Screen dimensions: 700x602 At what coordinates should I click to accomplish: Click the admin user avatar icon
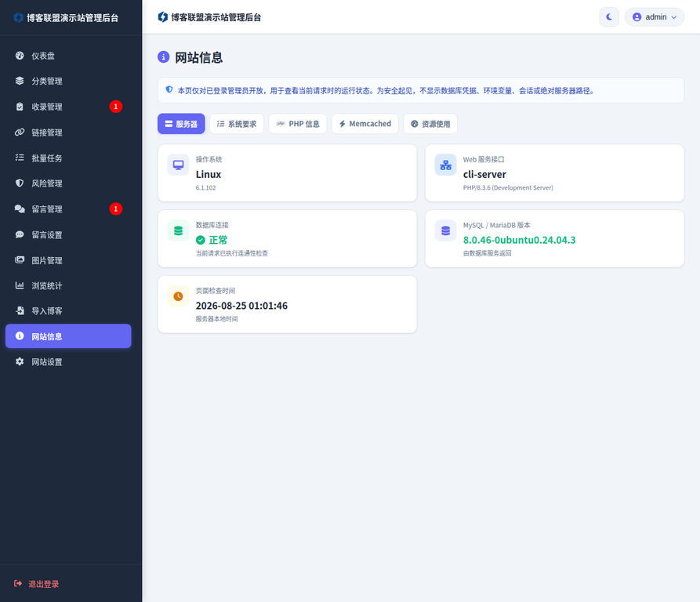pos(637,17)
